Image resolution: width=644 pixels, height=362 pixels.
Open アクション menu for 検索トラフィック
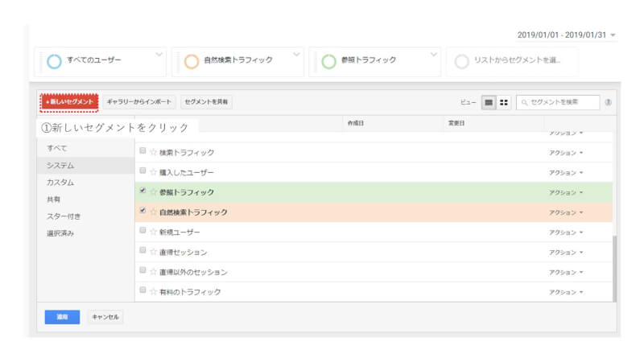pos(566,153)
